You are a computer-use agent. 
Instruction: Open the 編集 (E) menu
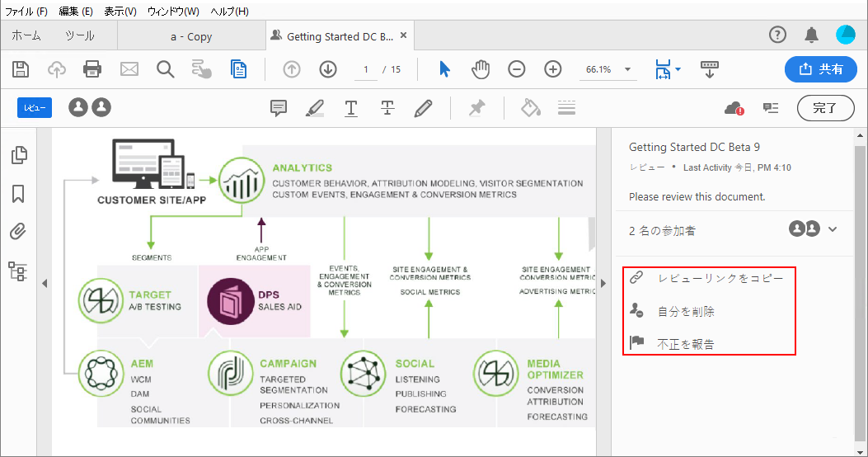coord(76,11)
